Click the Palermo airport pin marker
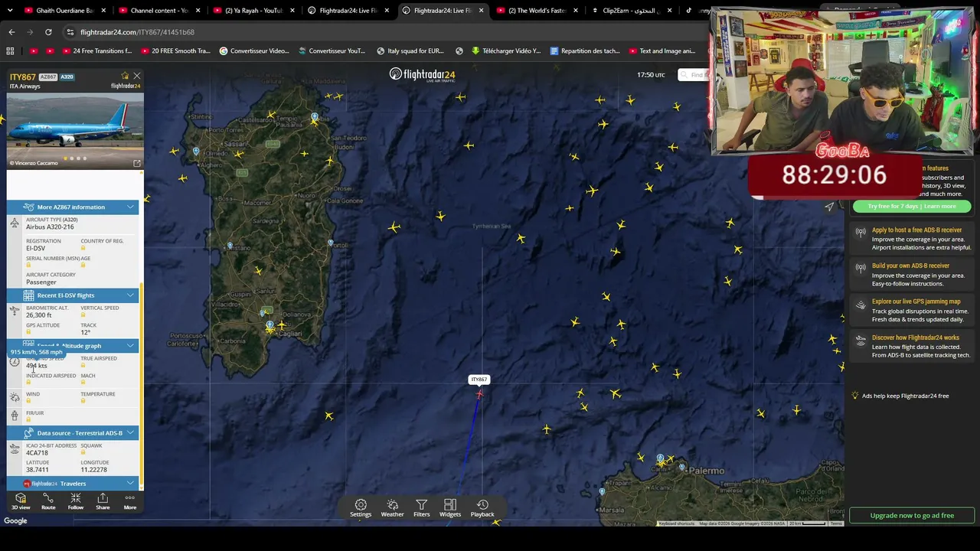Viewport: 980px width, 551px height. 661,459
